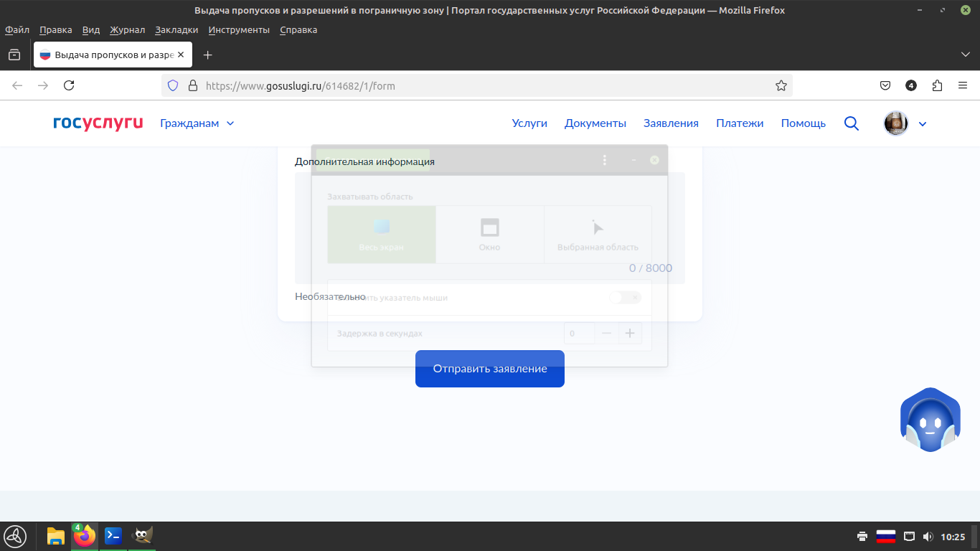The image size is (980, 551).
Task: Go to Госуслуги home via logo
Action: click(x=98, y=123)
